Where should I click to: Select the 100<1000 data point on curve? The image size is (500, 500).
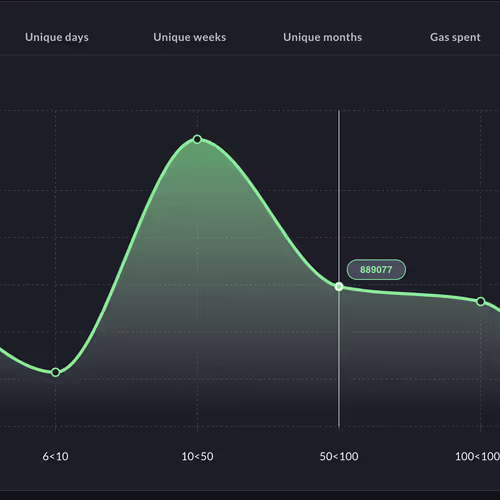pos(481,302)
